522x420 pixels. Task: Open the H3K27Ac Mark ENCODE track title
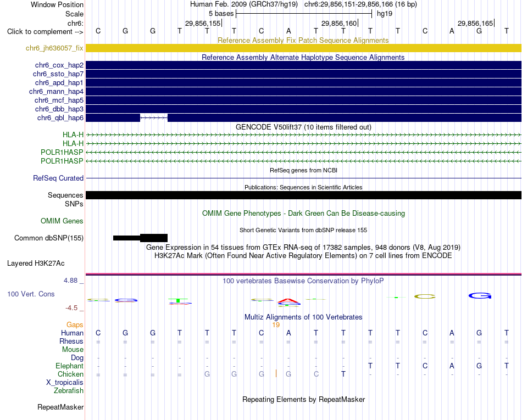303,256
